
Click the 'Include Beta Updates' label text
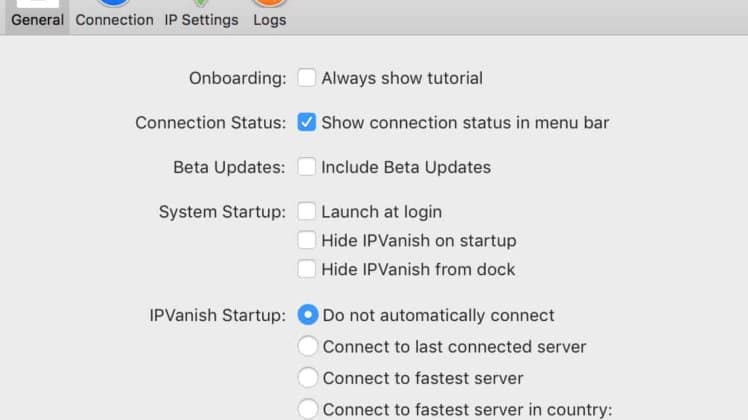click(406, 168)
